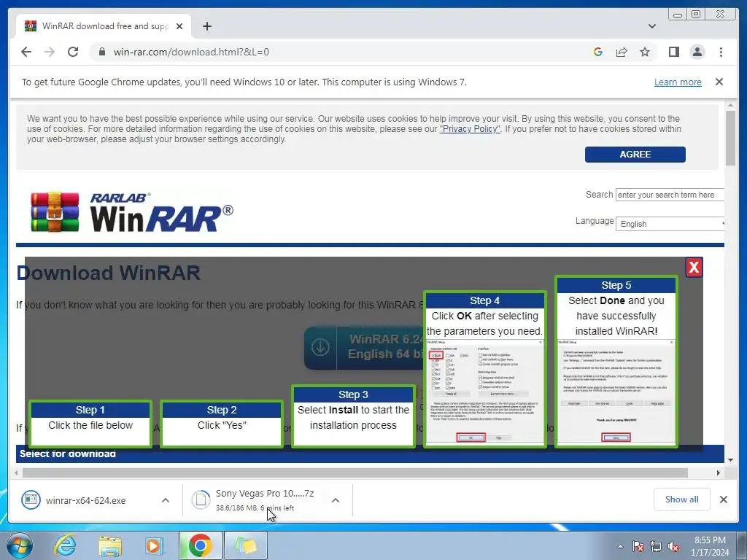Click the AGREE cookies button

point(635,155)
